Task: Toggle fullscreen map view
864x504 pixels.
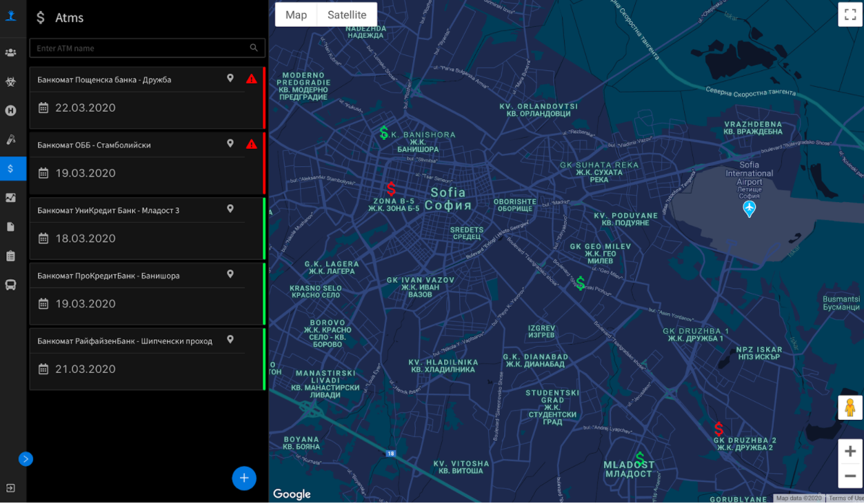Action: [x=850, y=14]
